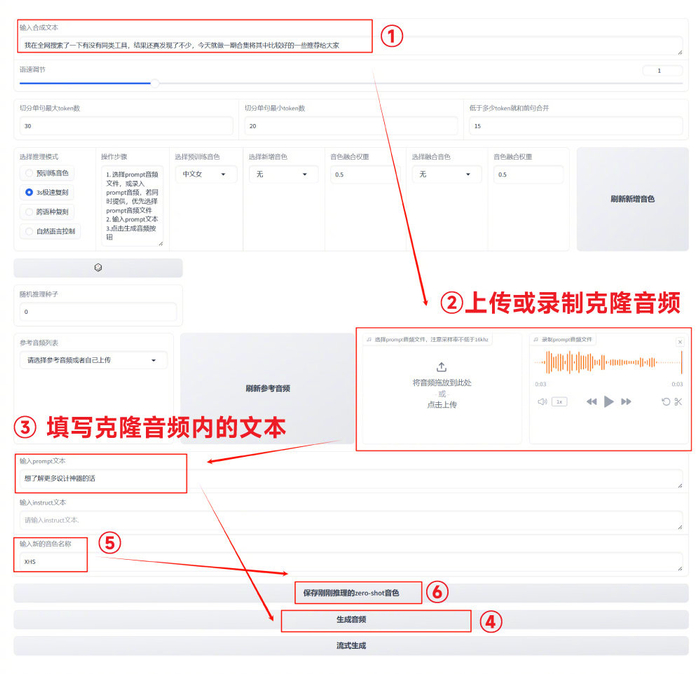Click the 随机推理种子 input field
This screenshot has width=700, height=674.
point(98,312)
